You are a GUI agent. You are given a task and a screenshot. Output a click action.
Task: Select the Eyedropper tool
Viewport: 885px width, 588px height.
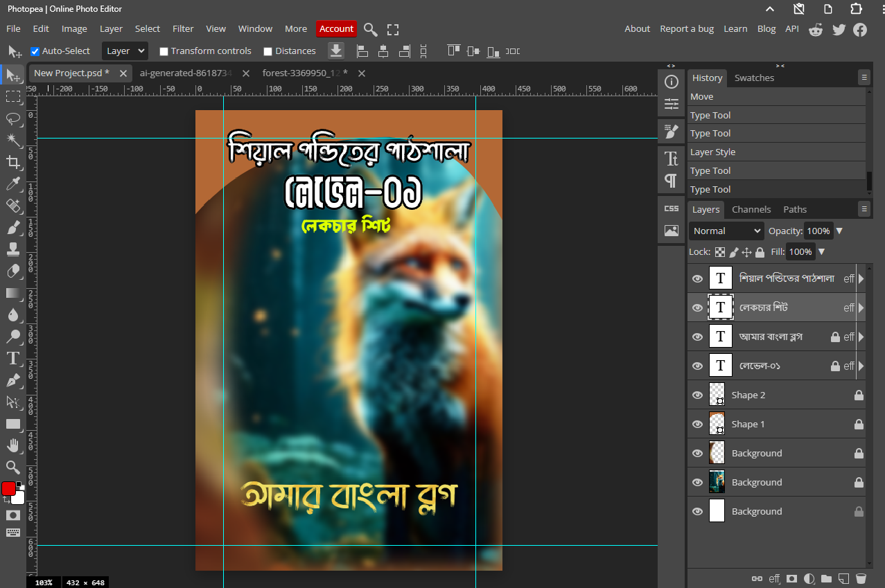[x=13, y=184]
